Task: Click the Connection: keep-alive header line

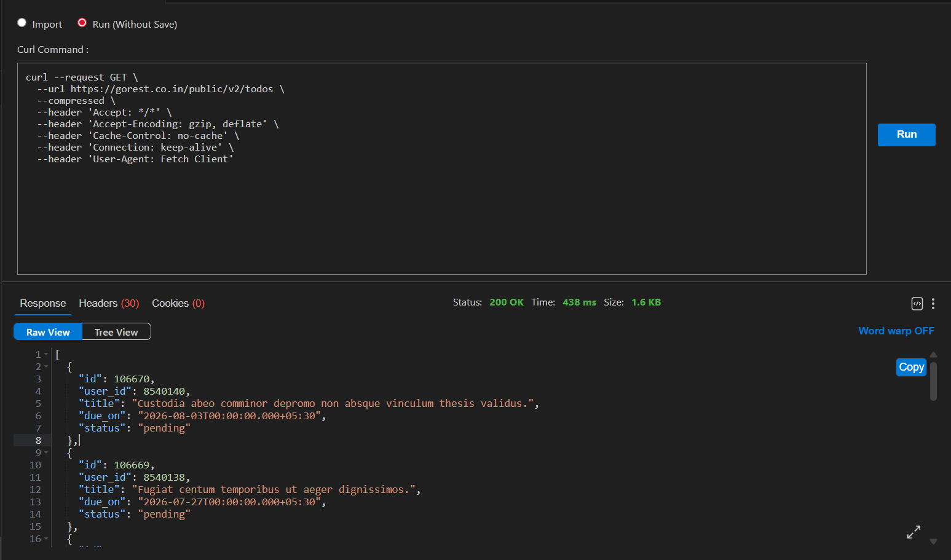Action: tap(135, 148)
